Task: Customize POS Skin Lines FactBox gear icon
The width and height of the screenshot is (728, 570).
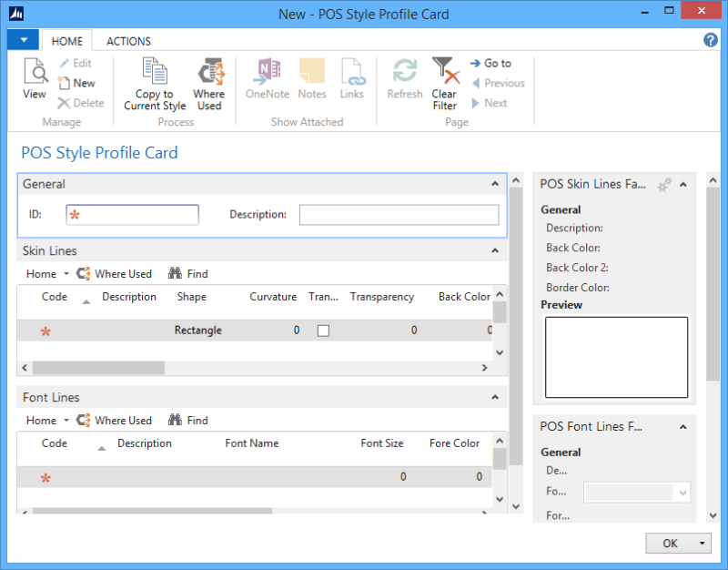Action: pyautogui.click(x=664, y=184)
